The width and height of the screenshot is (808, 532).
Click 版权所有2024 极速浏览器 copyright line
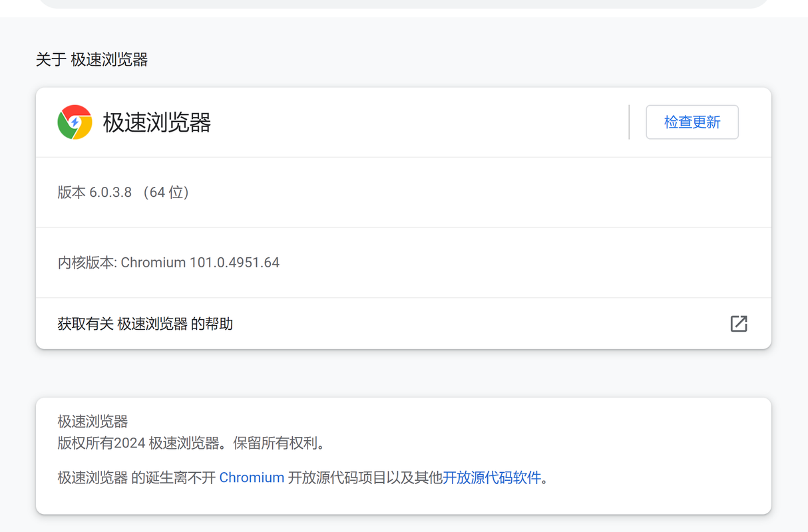tap(191, 443)
